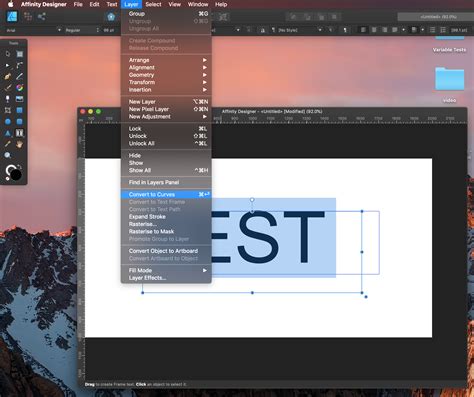Switch to the Pixel Persona icon
Image resolution: width=474 pixels, height=397 pixels.
click(28, 17)
